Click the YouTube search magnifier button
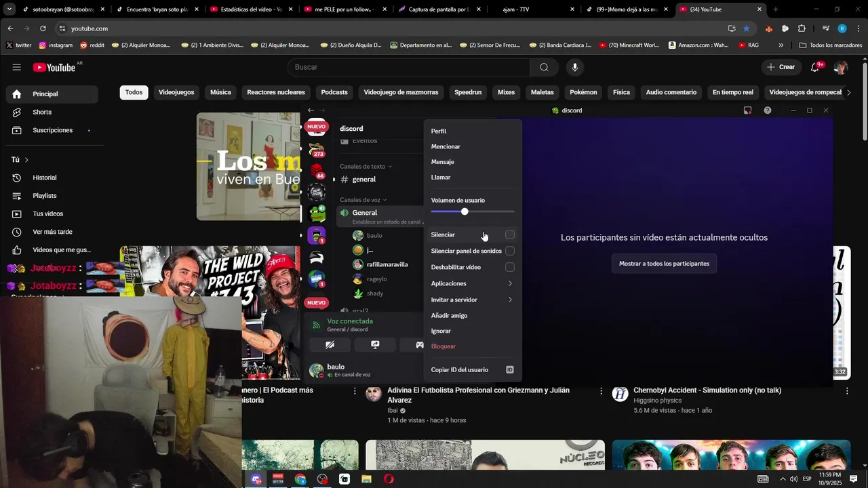 click(x=544, y=67)
